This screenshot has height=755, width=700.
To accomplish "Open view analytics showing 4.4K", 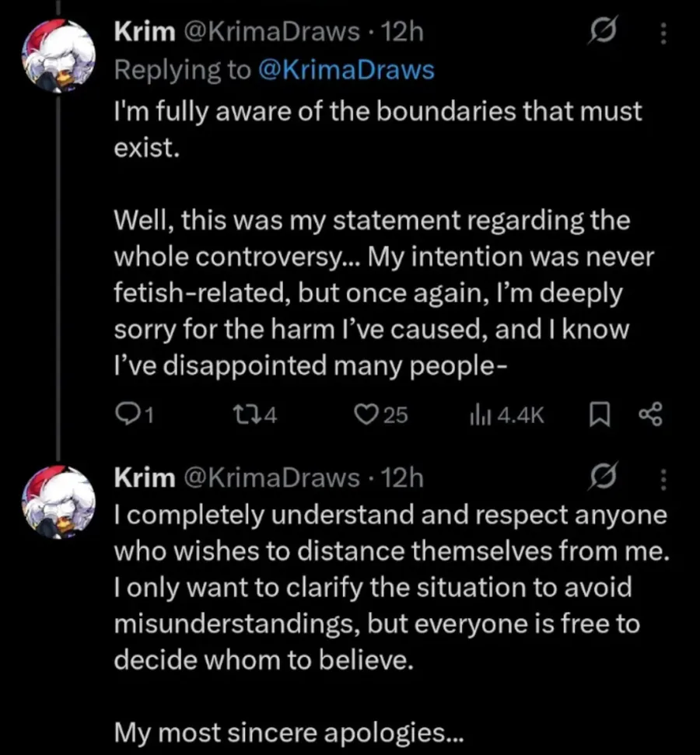I will 477,416.
